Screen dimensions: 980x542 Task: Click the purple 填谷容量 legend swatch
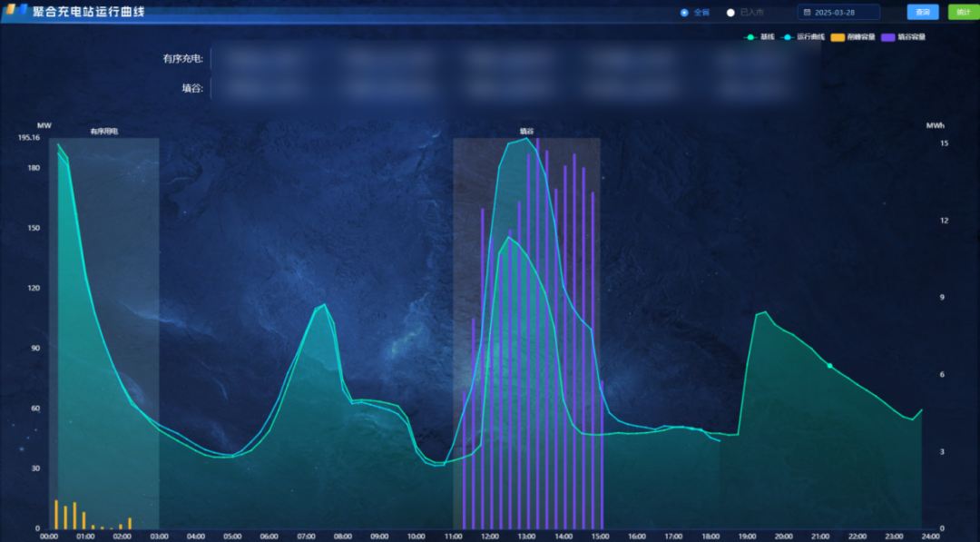pos(888,37)
